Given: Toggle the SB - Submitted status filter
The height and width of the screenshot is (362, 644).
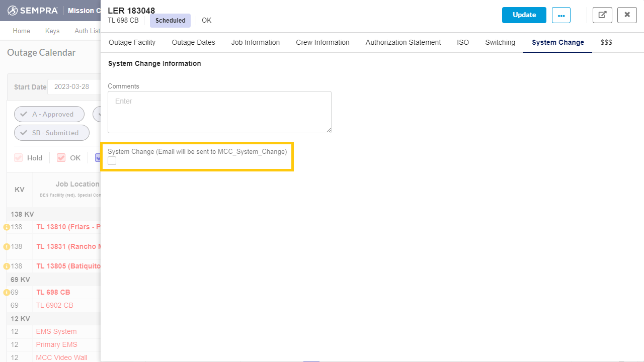Looking at the screenshot, I should (51, 133).
